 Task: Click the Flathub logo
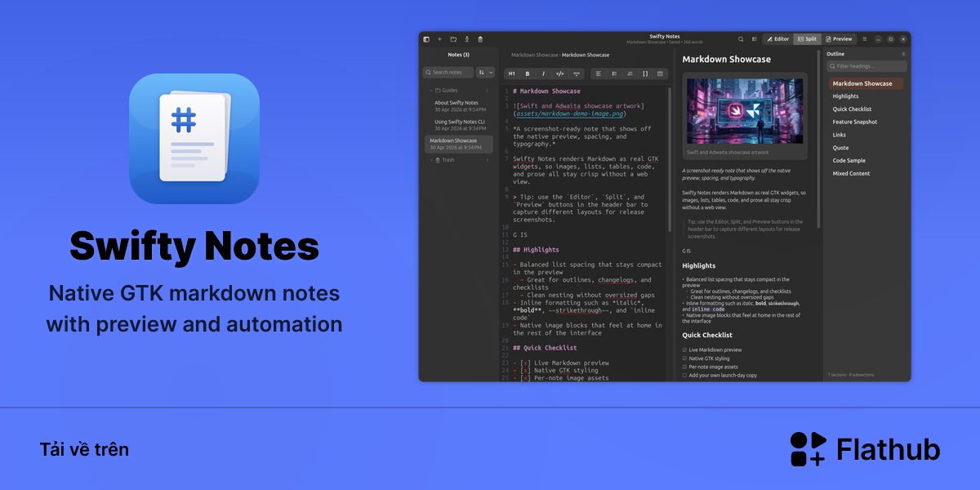(x=865, y=449)
